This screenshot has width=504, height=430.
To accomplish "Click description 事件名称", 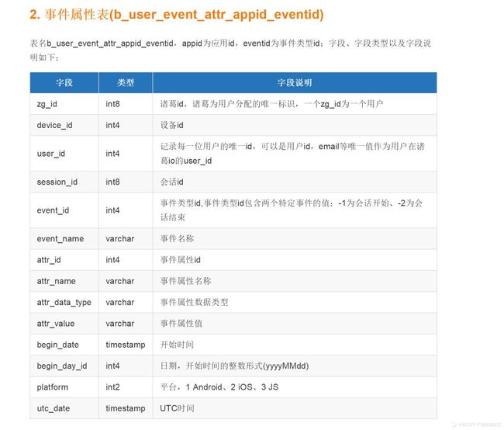I will 177,238.
